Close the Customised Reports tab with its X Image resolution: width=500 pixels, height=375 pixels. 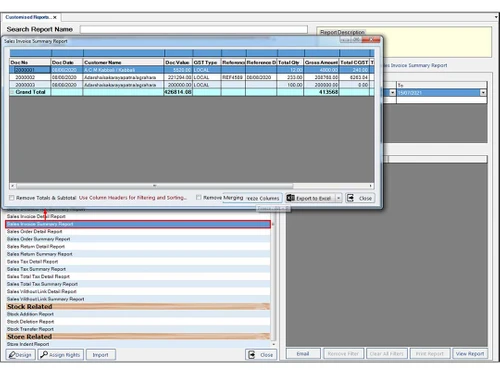pos(55,17)
